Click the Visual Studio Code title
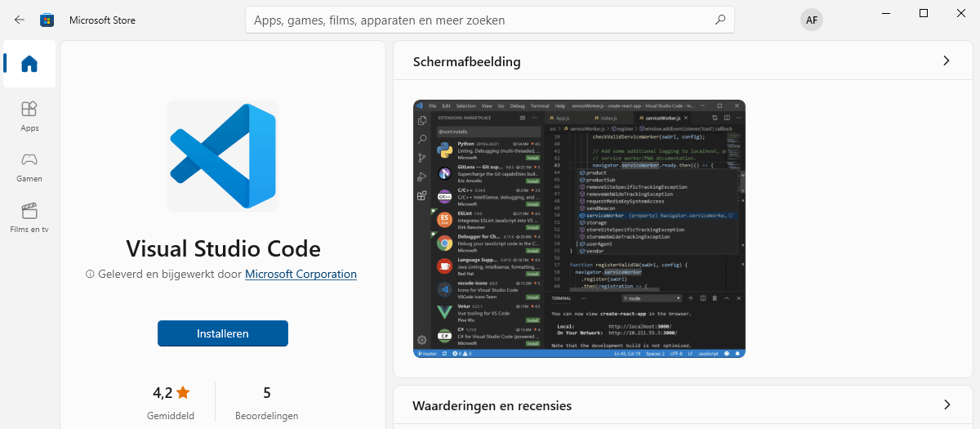Image resolution: width=980 pixels, height=429 pixels. (223, 248)
